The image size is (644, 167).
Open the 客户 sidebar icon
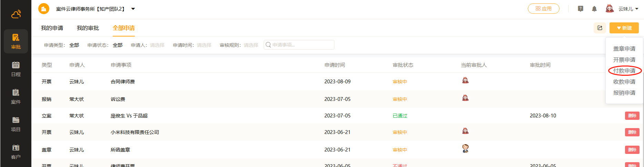16,151
